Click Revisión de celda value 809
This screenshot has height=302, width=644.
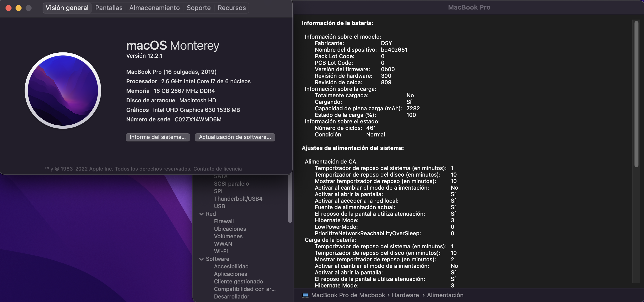[x=386, y=82]
